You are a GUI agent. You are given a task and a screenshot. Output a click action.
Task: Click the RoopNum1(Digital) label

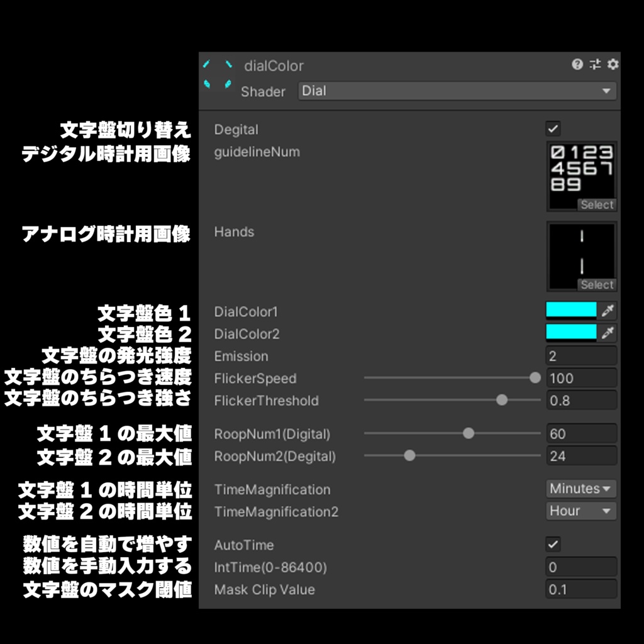(272, 434)
